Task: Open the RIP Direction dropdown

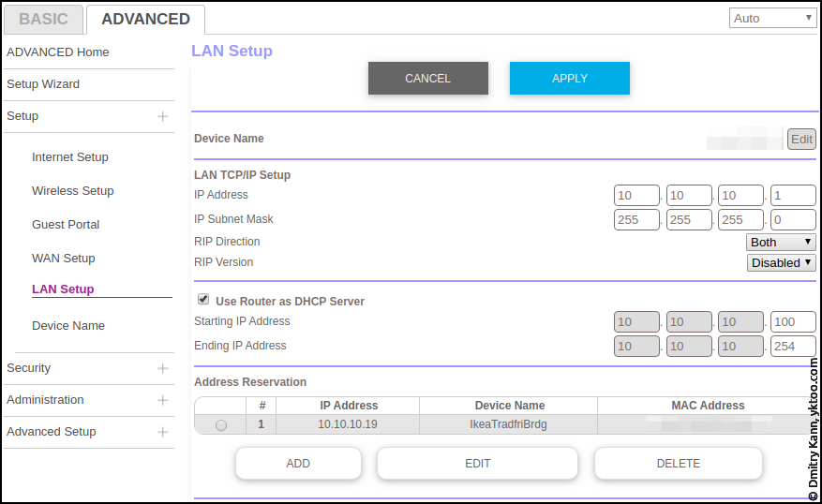Action: click(781, 242)
